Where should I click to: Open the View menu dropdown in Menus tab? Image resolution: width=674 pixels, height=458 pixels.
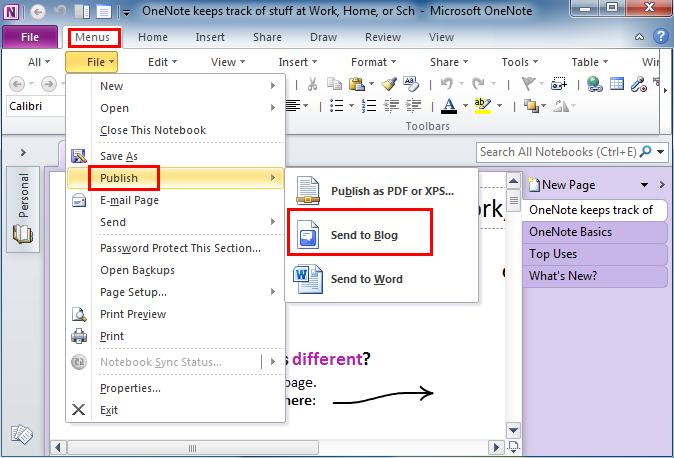click(x=228, y=62)
